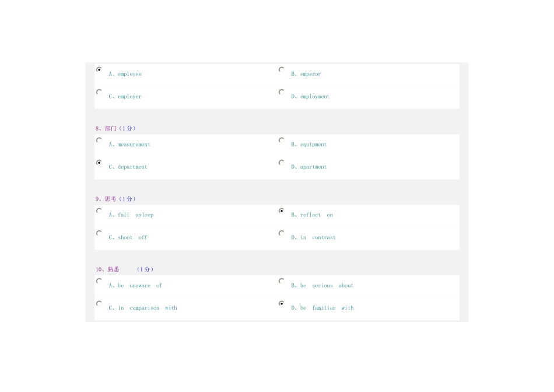Select A、fall asleep radio button
Viewport: 554px width, 392px height.
coord(99,211)
